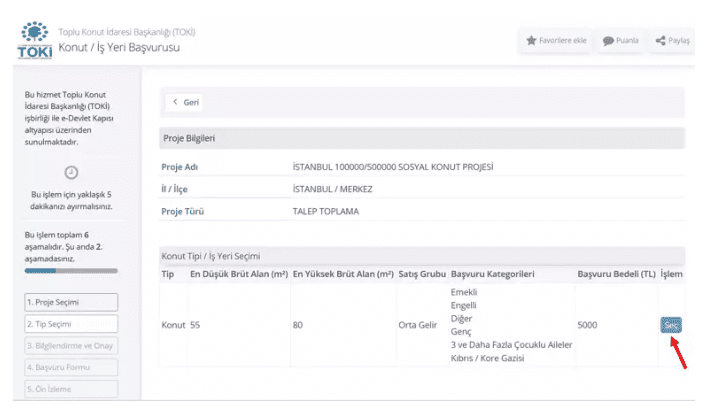Viewport: 719px width, 418px height.
Task: Click the clock icon in the sidebar
Action: tap(71, 173)
